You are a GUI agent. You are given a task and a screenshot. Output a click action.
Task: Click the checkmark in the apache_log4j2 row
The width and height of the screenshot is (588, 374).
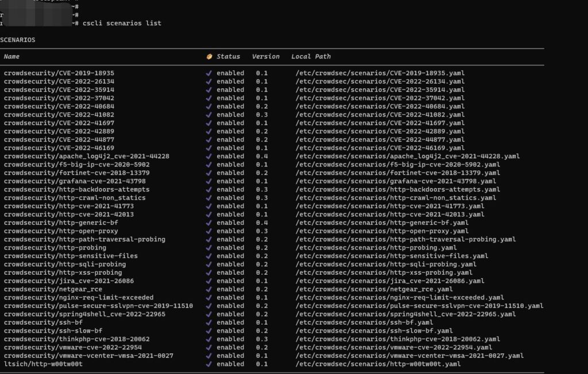pos(209,156)
